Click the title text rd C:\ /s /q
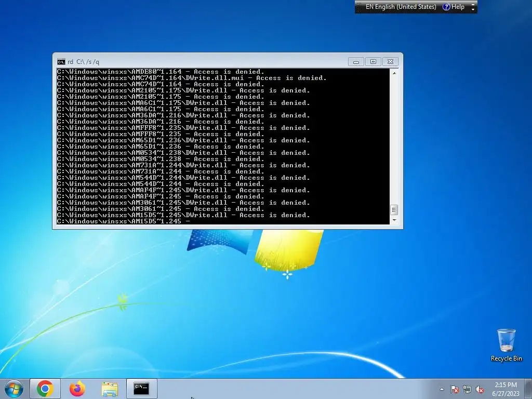This screenshot has width=532, height=399. (84, 62)
